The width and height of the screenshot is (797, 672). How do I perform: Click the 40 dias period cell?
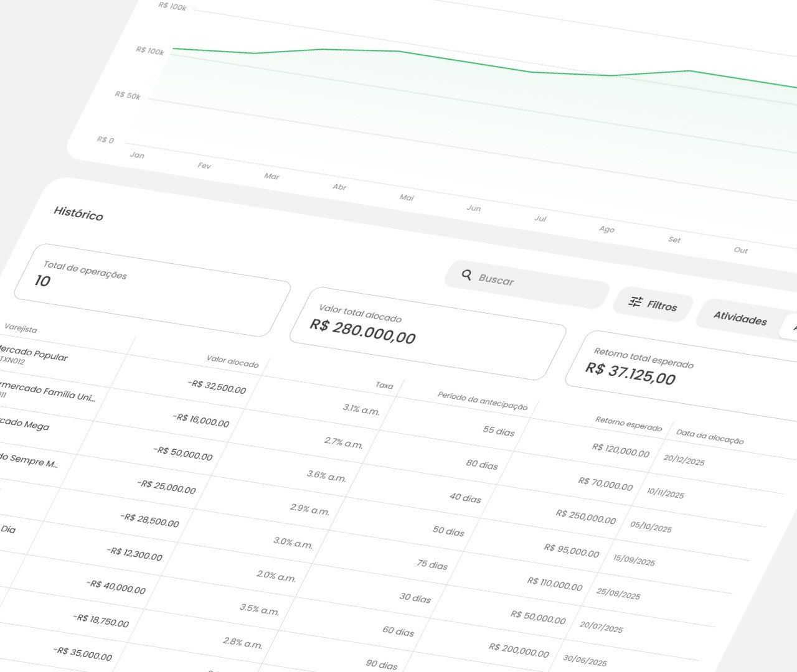coord(465,498)
